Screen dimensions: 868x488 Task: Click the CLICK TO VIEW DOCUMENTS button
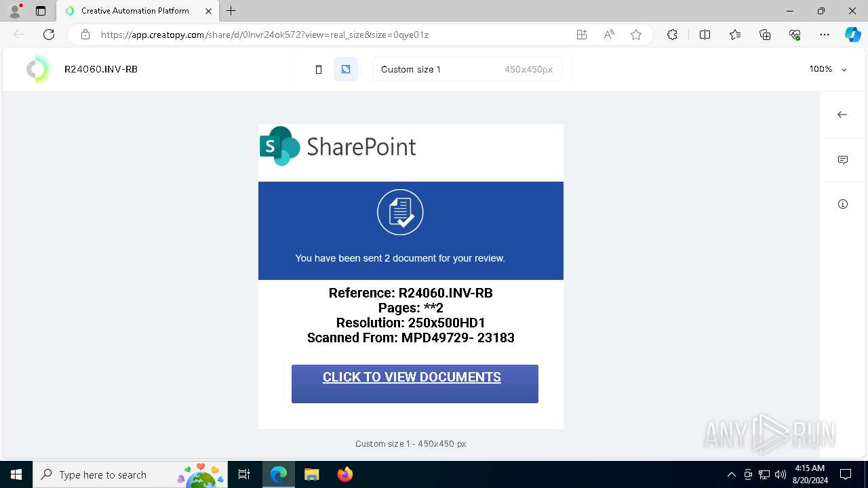click(415, 384)
